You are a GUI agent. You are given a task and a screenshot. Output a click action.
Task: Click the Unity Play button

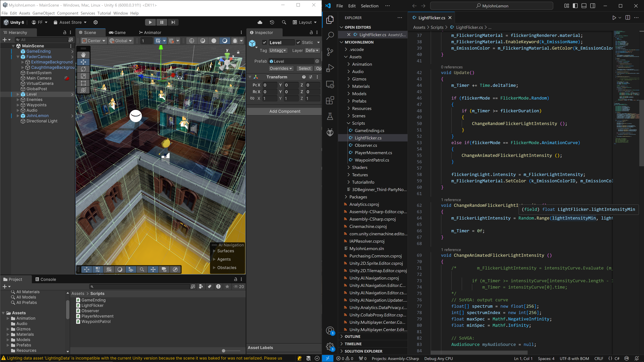[x=150, y=22]
